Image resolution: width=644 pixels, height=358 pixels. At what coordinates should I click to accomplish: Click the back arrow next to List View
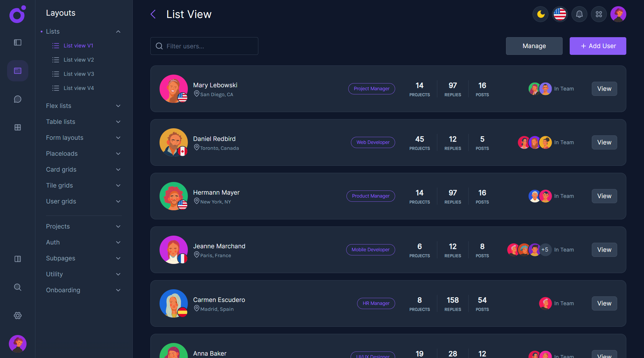tap(153, 14)
